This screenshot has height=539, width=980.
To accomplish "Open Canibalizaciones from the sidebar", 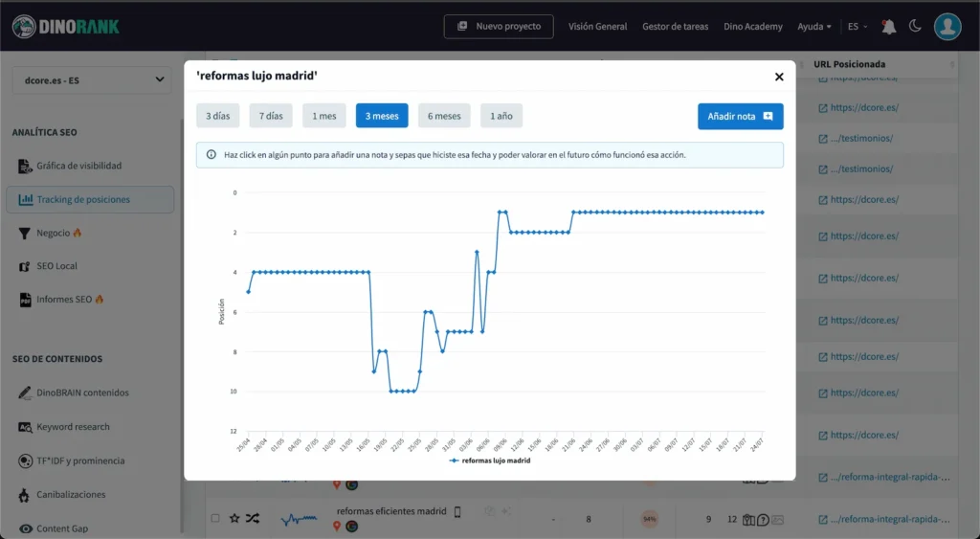I will tap(71, 495).
